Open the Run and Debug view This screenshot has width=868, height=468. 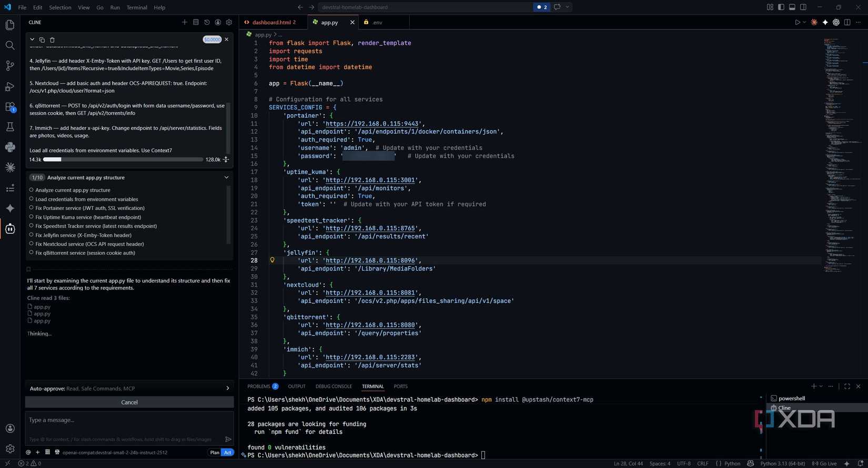point(10,86)
